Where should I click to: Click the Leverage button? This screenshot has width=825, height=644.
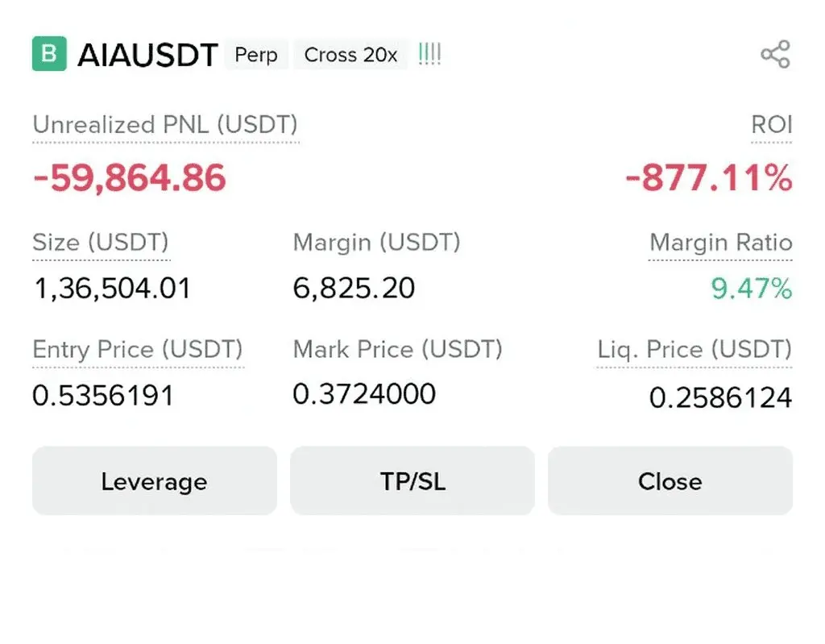[154, 481]
